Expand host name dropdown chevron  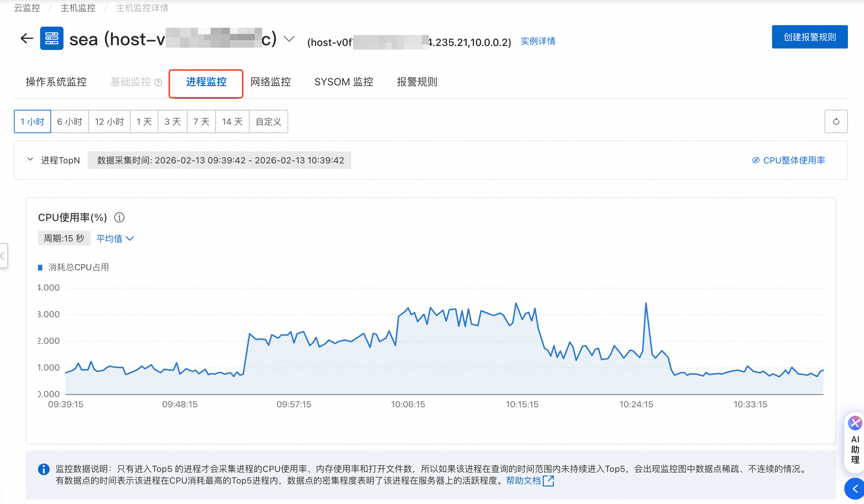(x=289, y=39)
